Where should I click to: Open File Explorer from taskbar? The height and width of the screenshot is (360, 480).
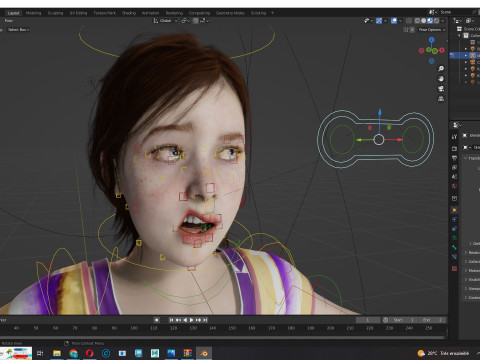(x=57, y=353)
